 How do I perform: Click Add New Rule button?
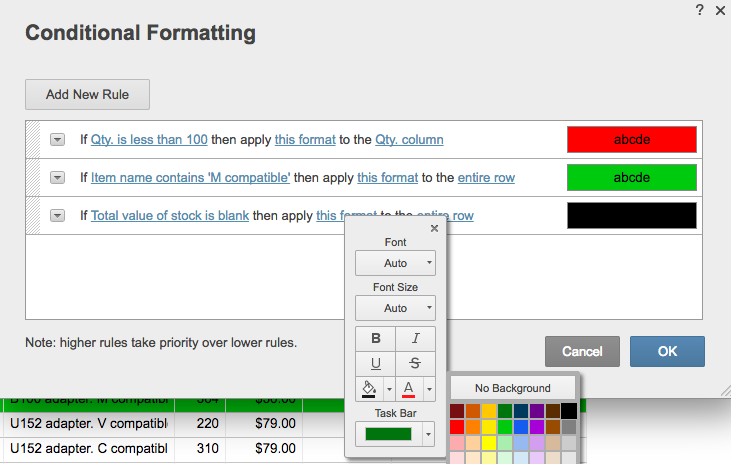88,94
